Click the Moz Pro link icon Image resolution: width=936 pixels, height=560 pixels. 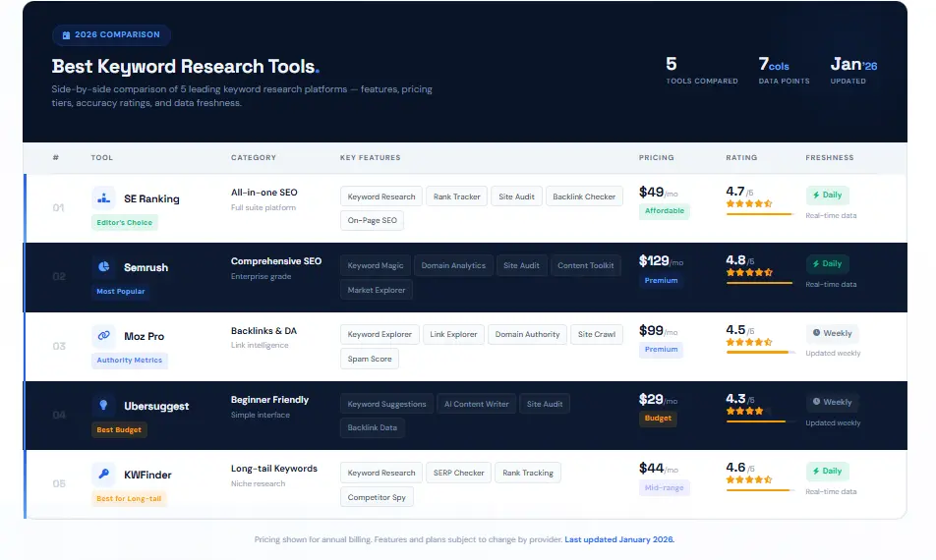pos(104,336)
